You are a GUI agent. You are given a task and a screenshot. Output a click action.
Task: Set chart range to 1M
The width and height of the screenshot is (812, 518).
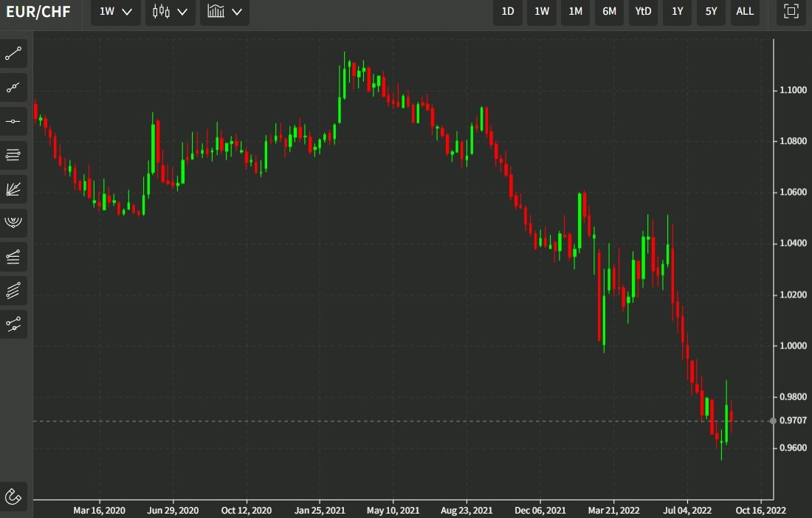click(x=575, y=11)
